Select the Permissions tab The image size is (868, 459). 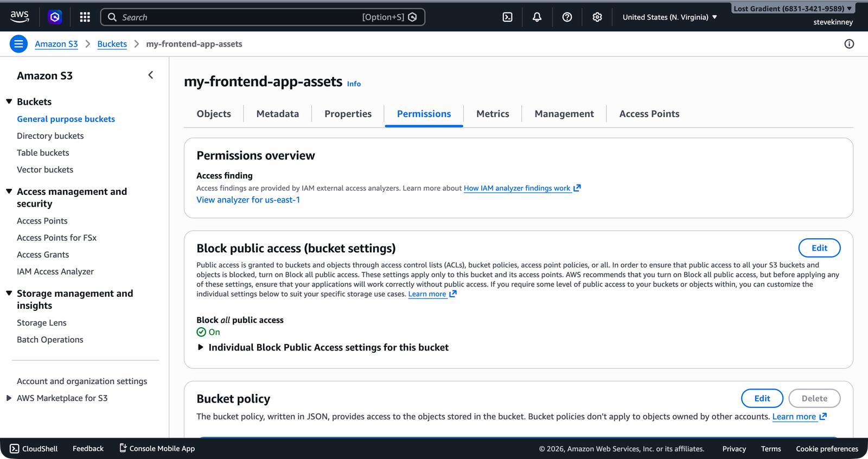pyautogui.click(x=424, y=113)
